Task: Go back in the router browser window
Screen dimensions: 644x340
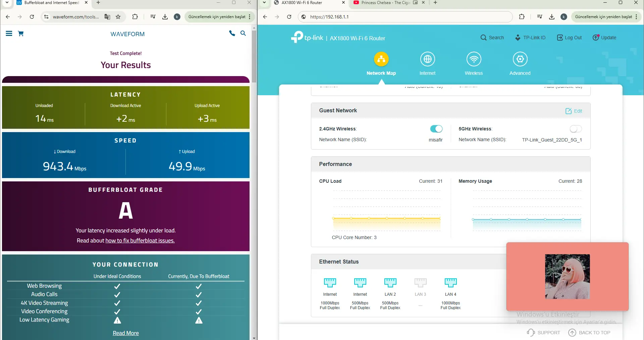Action: coord(265,17)
